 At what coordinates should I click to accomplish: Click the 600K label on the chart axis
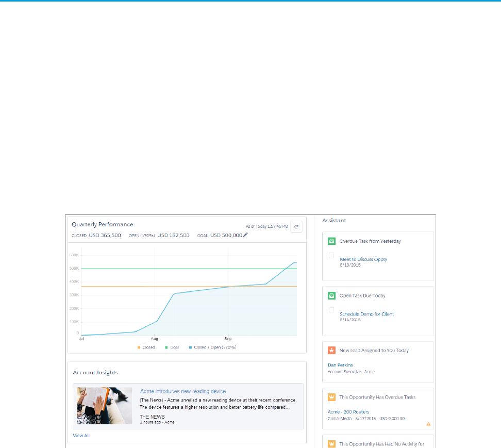[74, 255]
